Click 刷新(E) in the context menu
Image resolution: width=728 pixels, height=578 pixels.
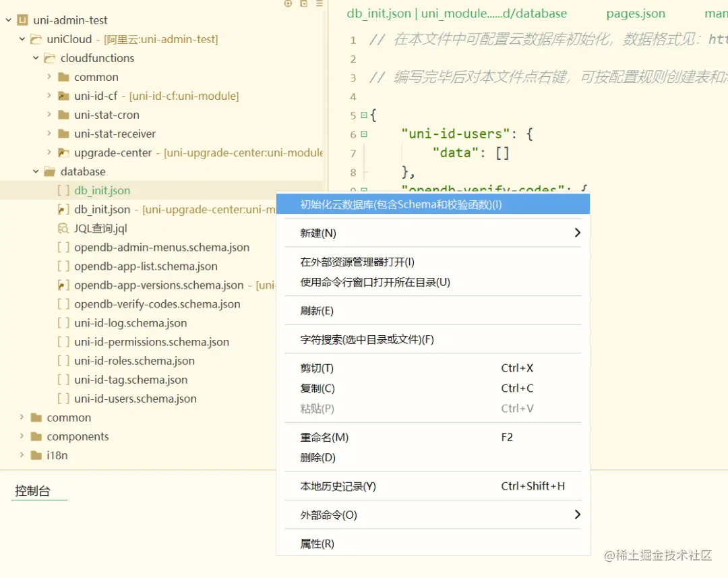click(433, 311)
